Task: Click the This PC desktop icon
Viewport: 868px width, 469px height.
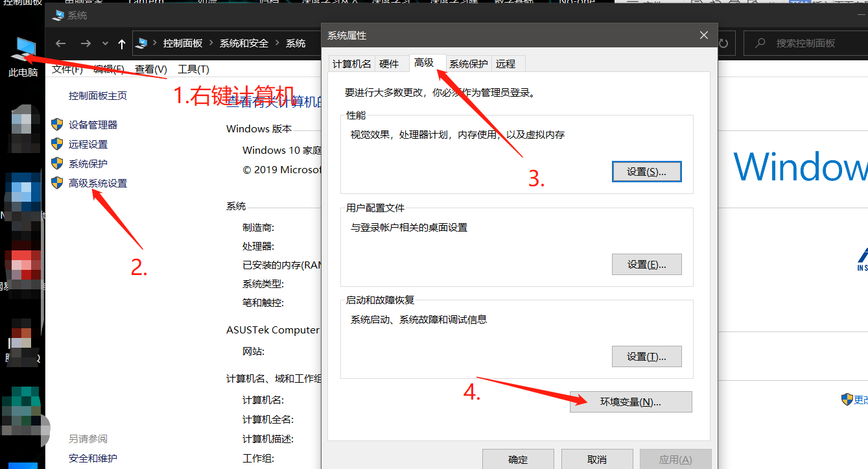Action: pos(23,55)
